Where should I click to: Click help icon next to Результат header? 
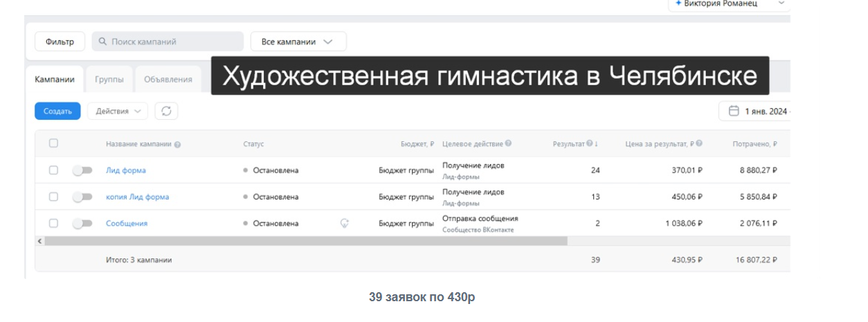(590, 144)
